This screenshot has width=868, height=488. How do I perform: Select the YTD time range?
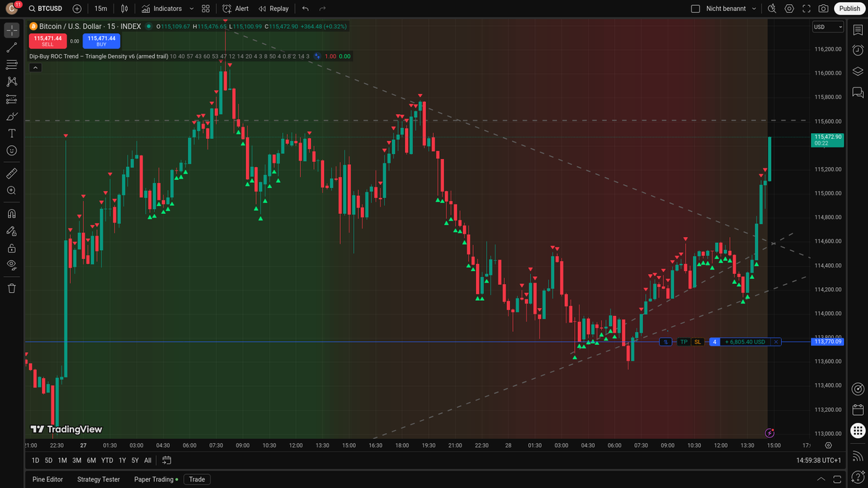pos(107,461)
